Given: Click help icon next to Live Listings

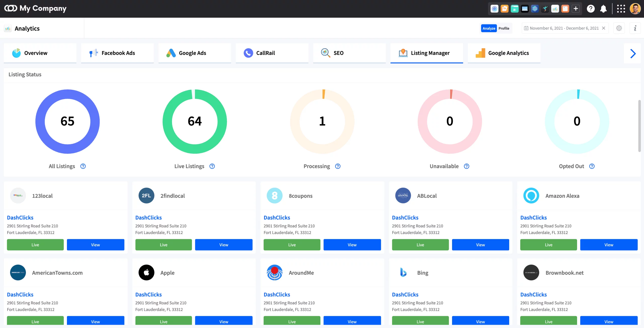Looking at the screenshot, I should click(212, 166).
